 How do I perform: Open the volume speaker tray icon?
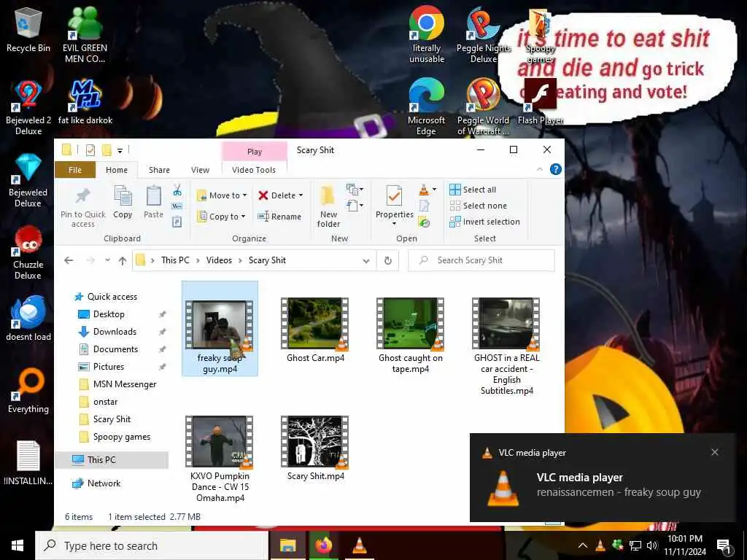point(651,545)
